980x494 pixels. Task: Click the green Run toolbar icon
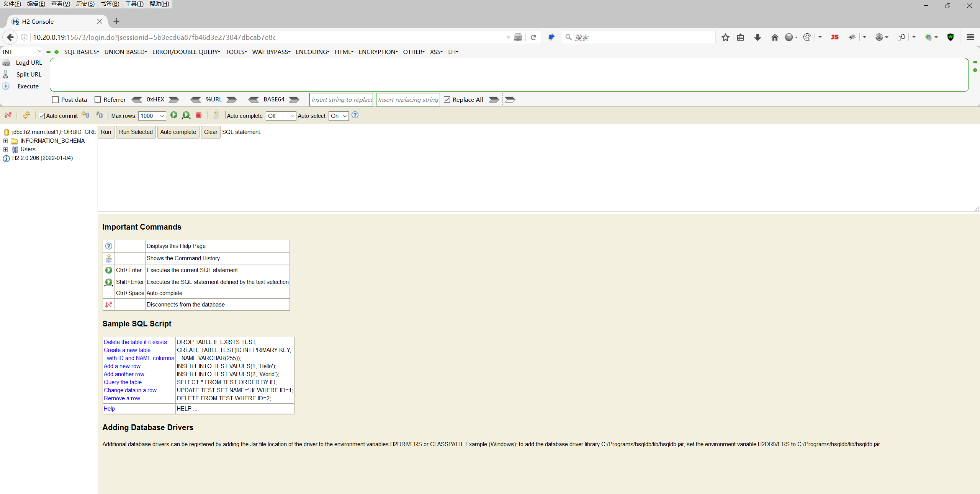click(x=174, y=115)
